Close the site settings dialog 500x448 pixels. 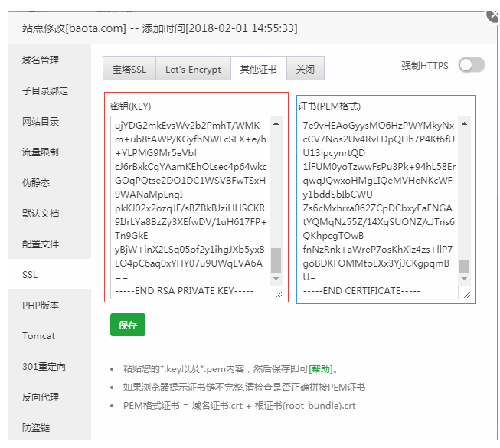[x=492, y=15]
